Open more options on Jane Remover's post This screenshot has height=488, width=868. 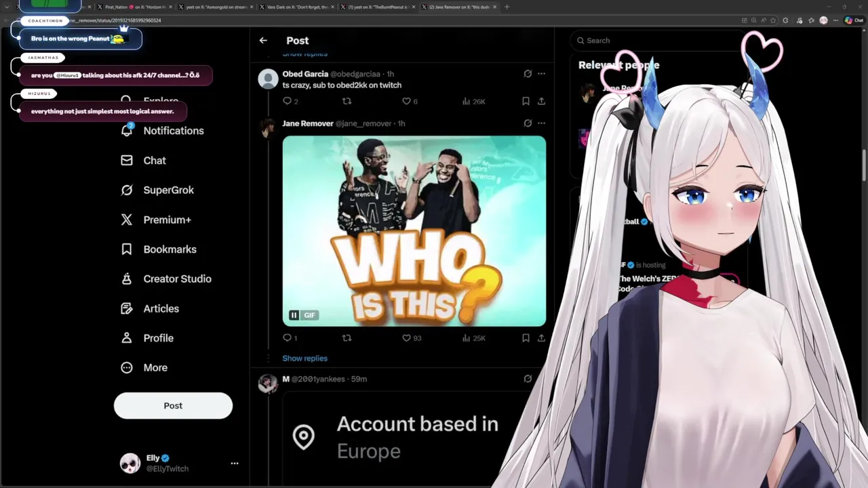[541, 123]
